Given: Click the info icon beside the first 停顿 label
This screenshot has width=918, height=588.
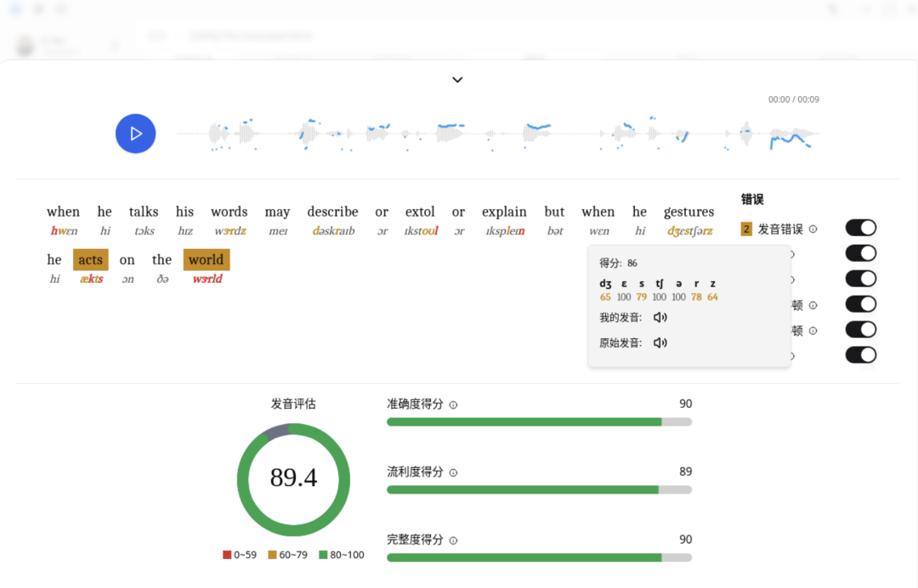Looking at the screenshot, I should (x=813, y=305).
